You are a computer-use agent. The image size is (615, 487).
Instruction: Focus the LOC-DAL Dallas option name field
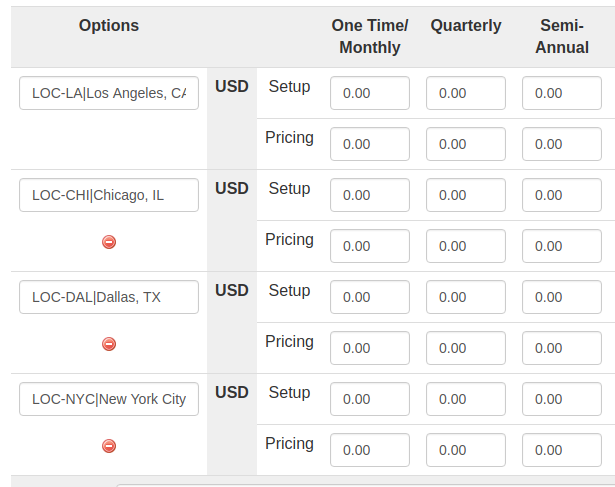[109, 297]
